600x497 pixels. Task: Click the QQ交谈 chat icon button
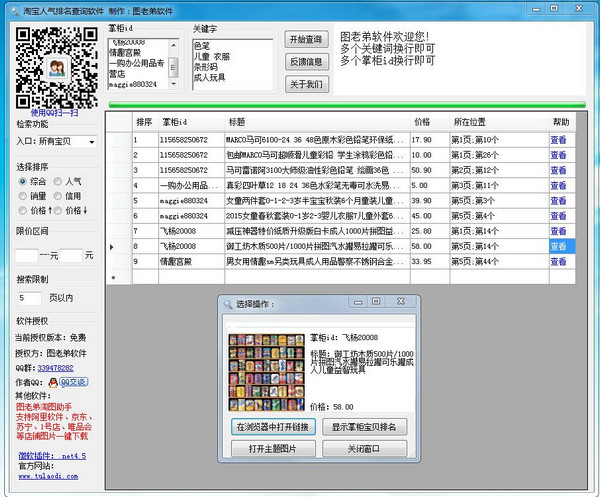(70, 381)
